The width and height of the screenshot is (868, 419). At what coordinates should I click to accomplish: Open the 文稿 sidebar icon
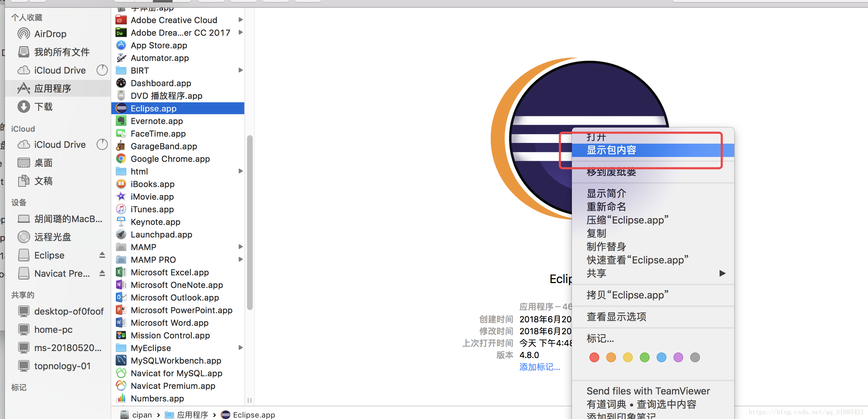(24, 181)
